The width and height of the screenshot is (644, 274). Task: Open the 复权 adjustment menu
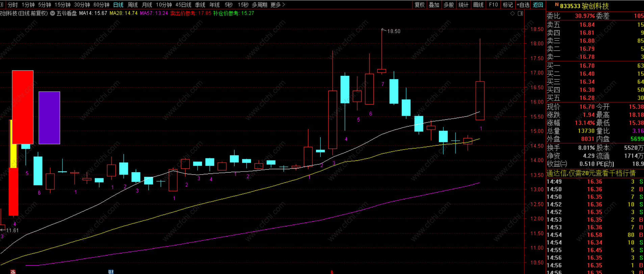pos(419,5)
